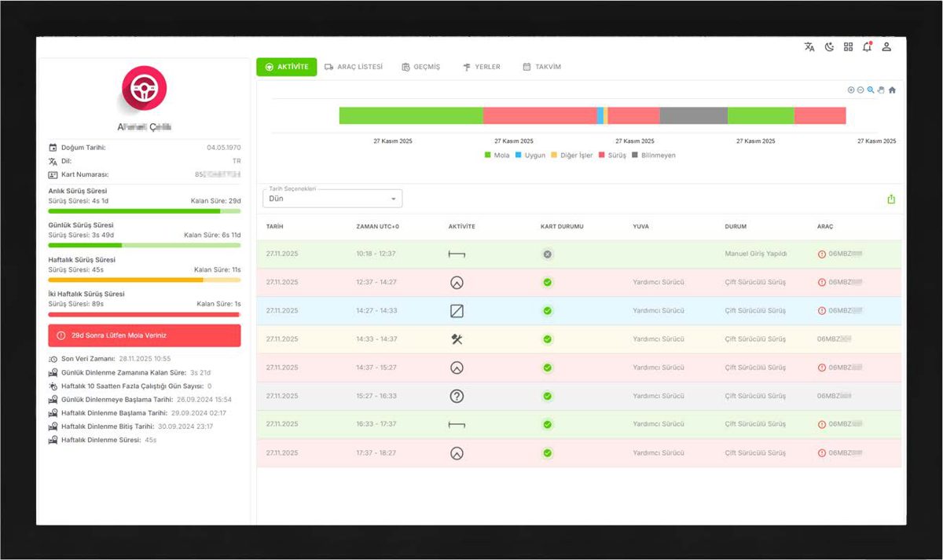Click the green card status check for 17:37 - 18:27

(x=548, y=453)
